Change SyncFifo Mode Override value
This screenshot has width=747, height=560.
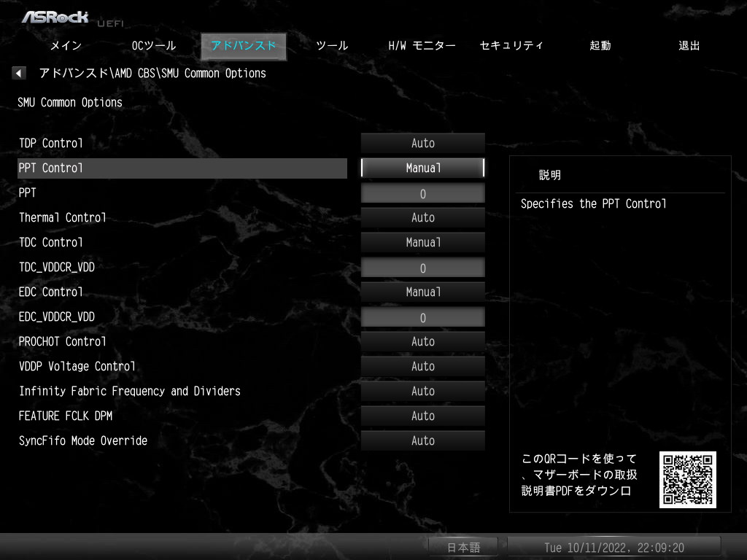tap(423, 440)
